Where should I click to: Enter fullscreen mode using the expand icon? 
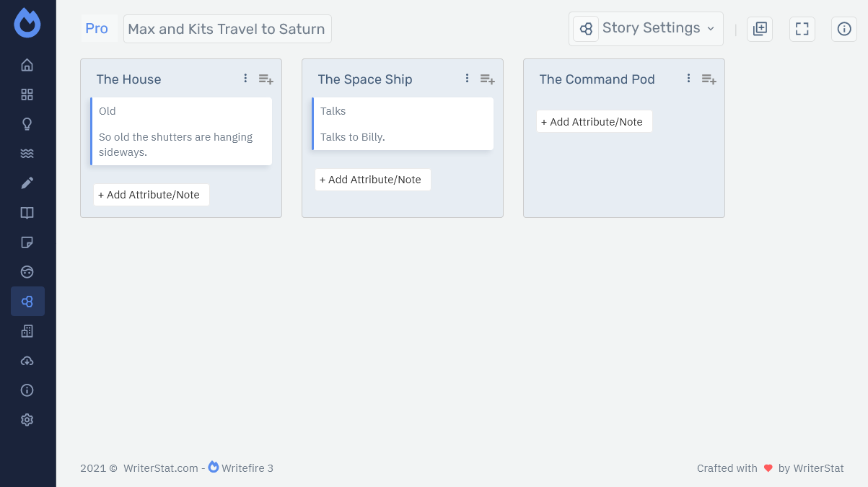pyautogui.click(x=802, y=29)
